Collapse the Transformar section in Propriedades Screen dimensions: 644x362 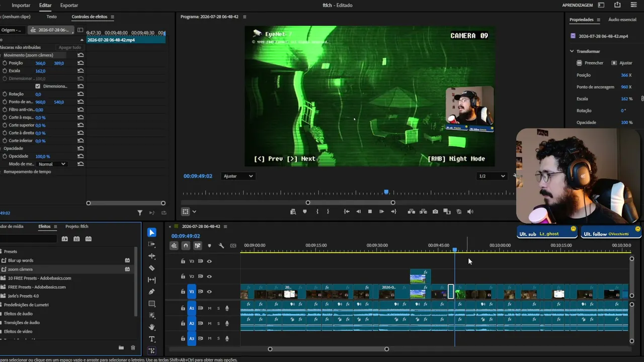pos(572,51)
